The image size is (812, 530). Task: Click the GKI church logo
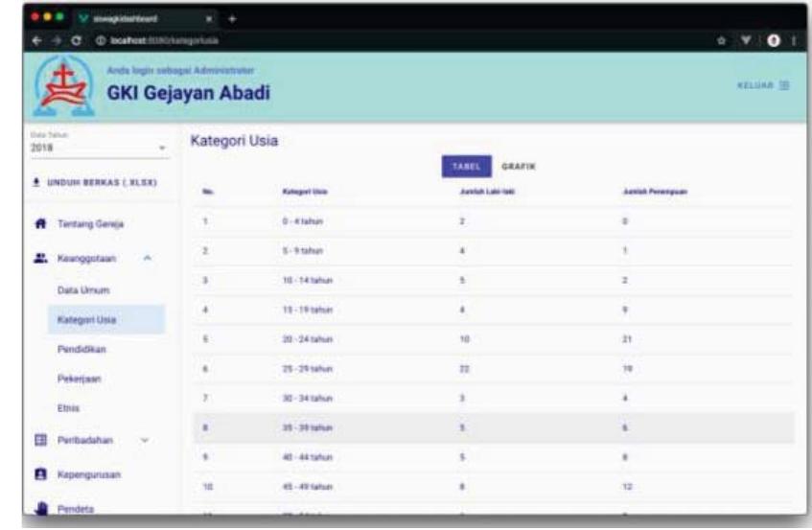tap(63, 86)
